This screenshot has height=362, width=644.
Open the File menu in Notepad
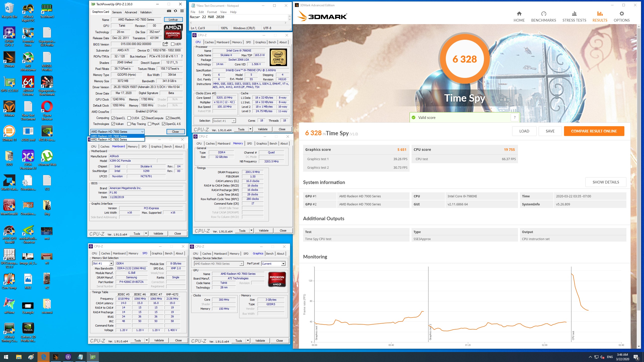[193, 12]
